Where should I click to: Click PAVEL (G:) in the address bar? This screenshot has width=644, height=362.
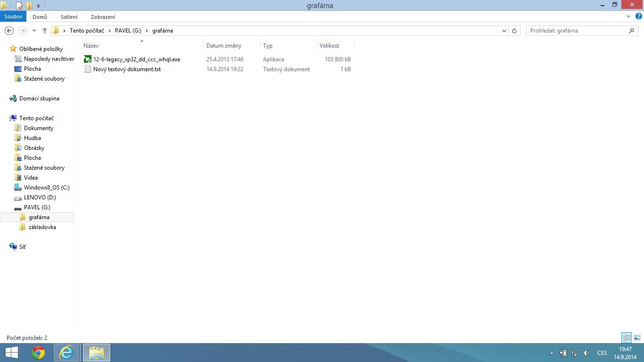[128, 31]
